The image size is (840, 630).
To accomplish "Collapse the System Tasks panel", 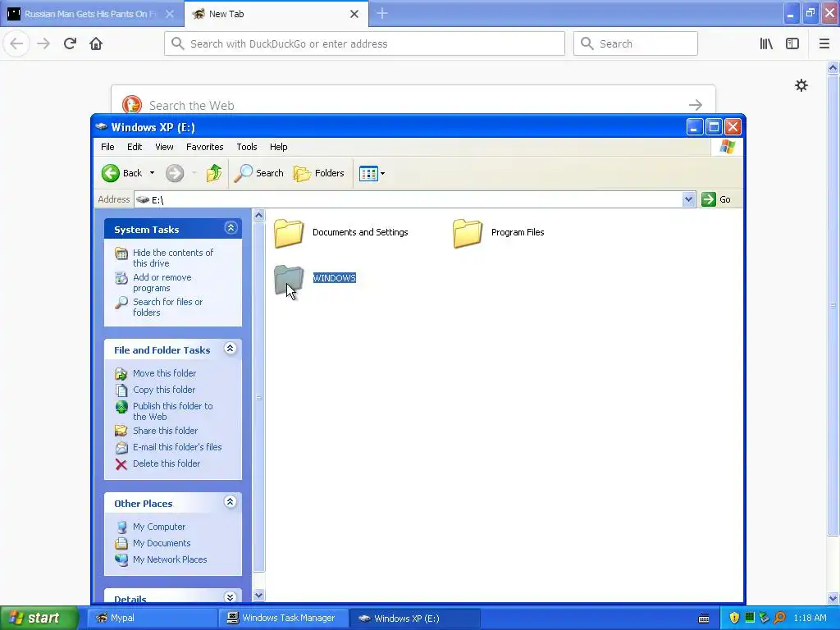I will 231,228.
